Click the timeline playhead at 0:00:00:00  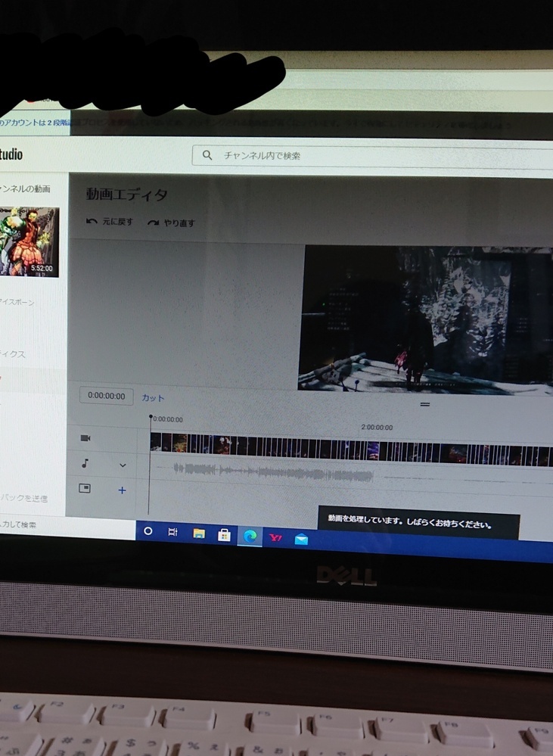coord(151,416)
